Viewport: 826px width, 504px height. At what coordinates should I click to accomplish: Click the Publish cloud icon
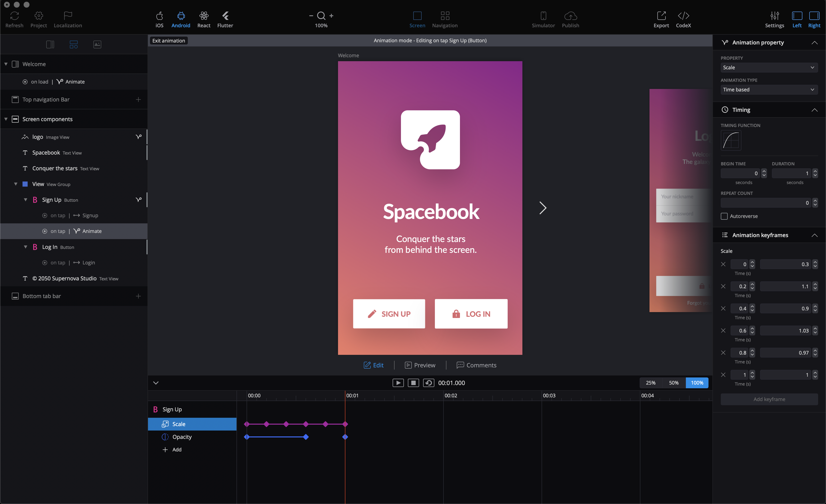click(570, 16)
